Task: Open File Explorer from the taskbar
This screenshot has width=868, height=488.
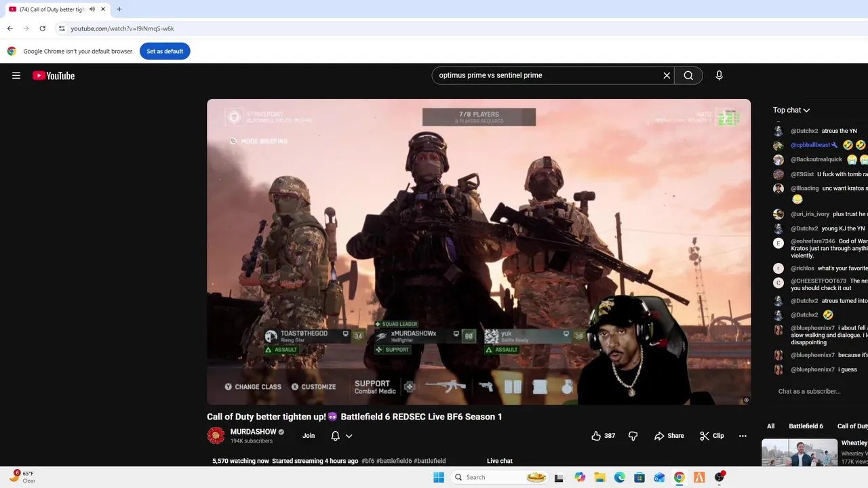Action: pos(599,477)
